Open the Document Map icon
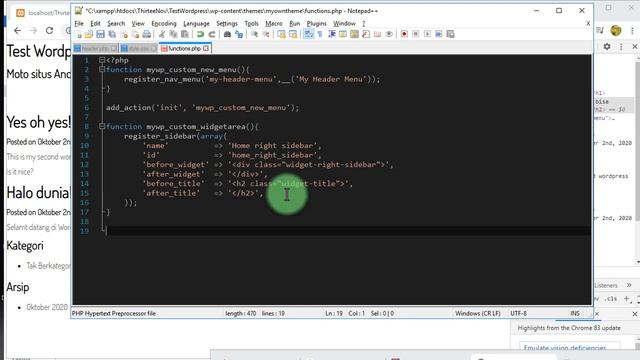 pos(354,34)
